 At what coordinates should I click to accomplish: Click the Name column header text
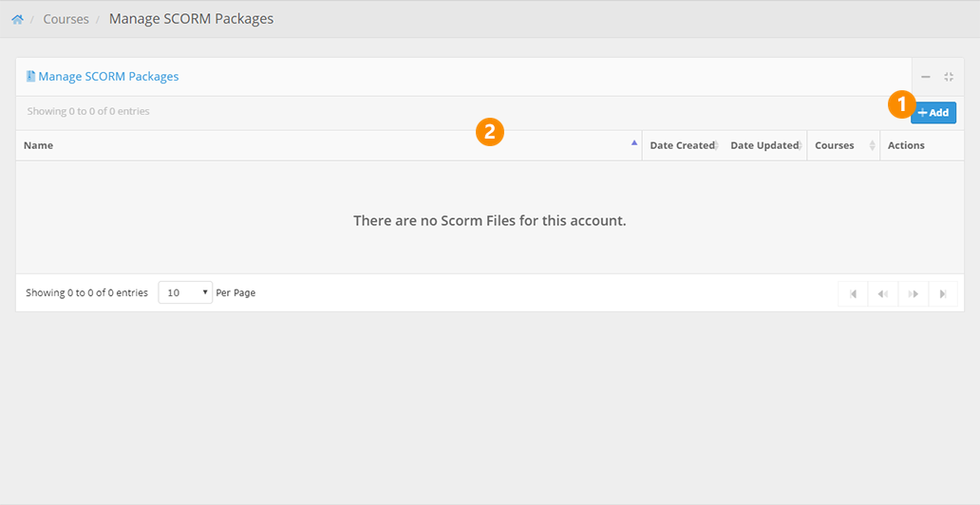pos(39,145)
